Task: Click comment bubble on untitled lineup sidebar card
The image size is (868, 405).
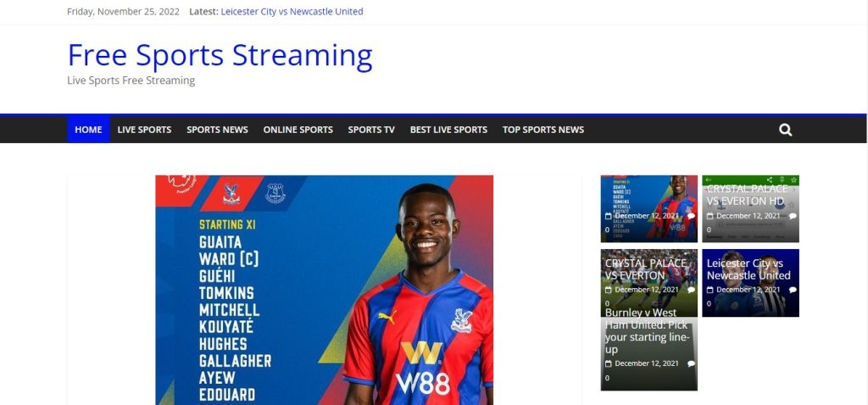Action: tap(691, 216)
